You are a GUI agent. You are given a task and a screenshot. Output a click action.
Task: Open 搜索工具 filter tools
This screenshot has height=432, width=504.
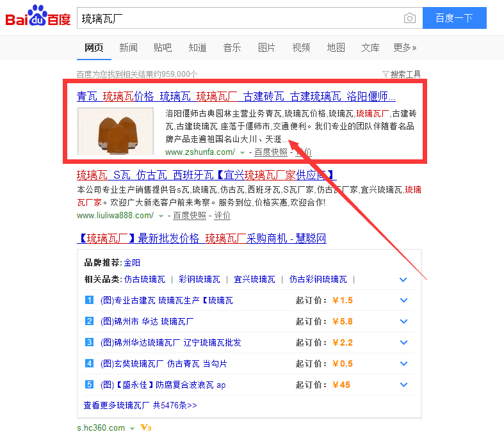[402, 74]
